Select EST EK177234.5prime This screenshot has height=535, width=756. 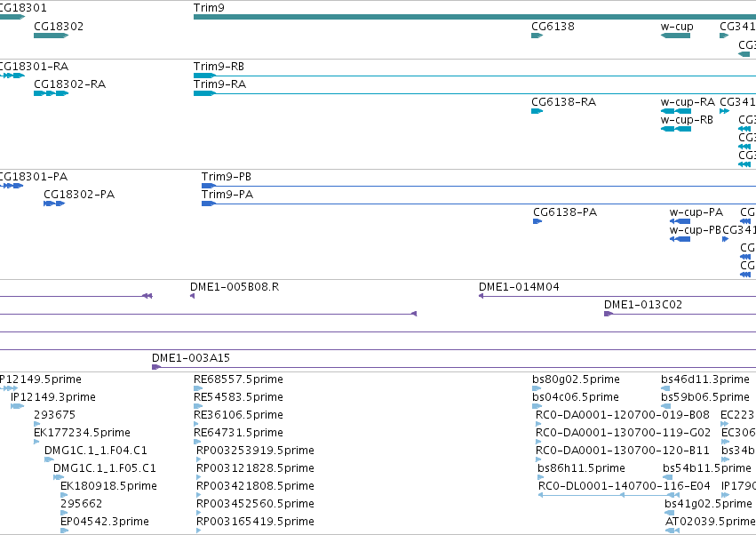(x=82, y=433)
